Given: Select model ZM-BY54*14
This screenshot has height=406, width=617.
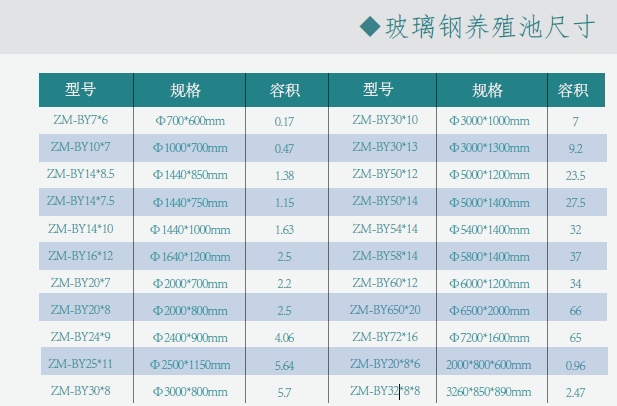Looking at the screenshot, I should click(385, 229).
